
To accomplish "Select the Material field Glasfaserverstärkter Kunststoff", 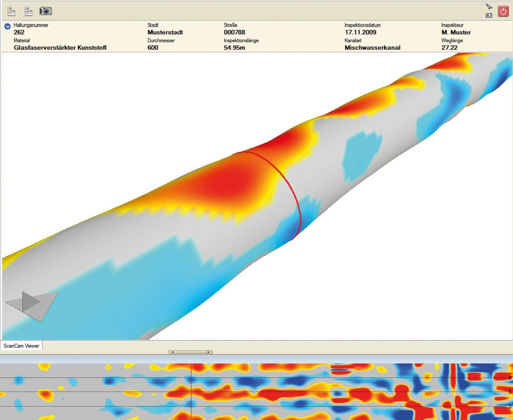I will [x=60, y=47].
